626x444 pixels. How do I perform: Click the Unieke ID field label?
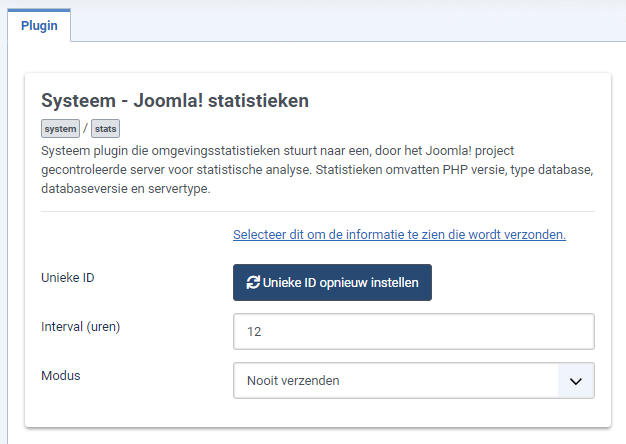67,278
